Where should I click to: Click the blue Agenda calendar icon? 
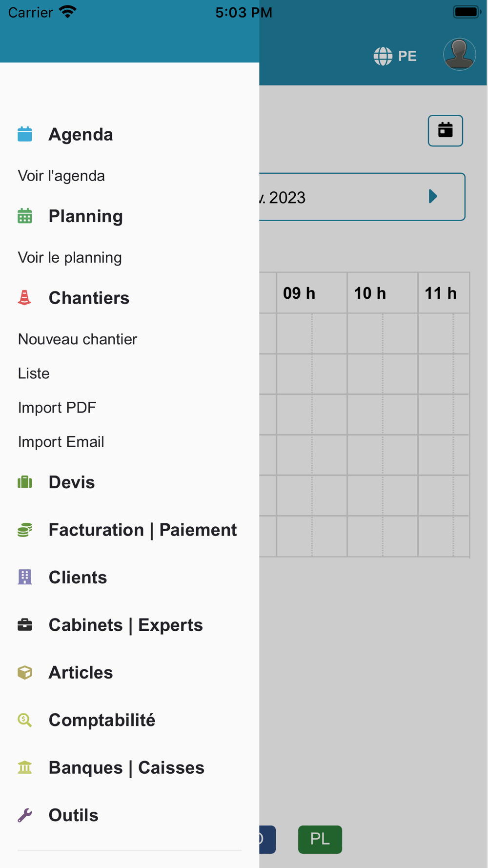[25, 134]
